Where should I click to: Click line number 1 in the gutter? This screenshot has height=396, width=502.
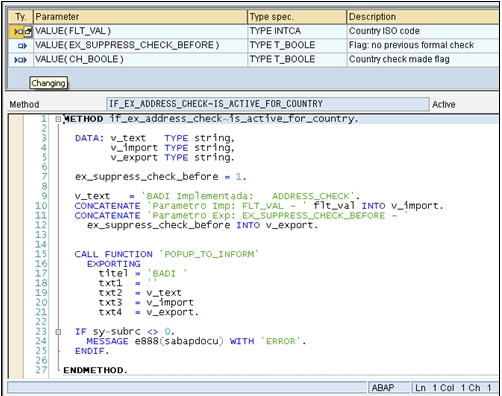(44, 119)
